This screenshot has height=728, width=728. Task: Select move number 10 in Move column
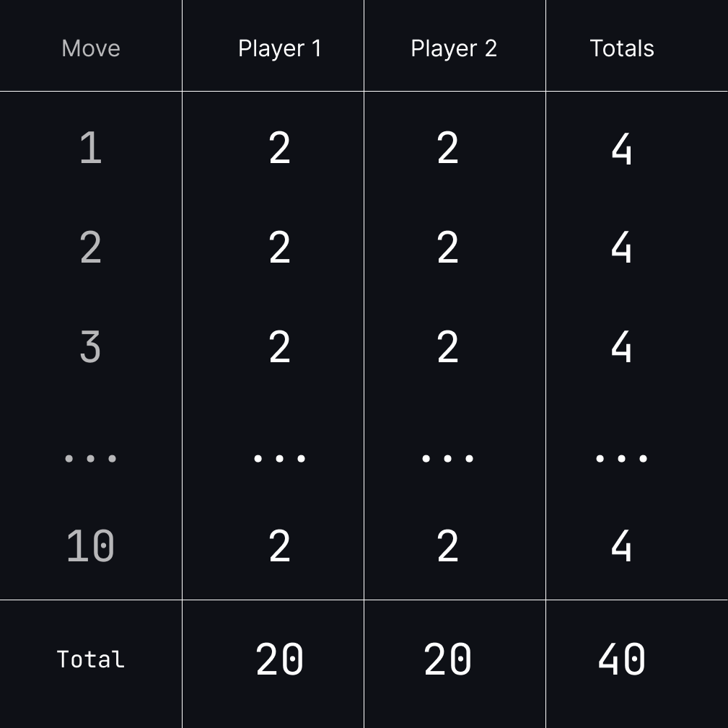tap(91, 546)
